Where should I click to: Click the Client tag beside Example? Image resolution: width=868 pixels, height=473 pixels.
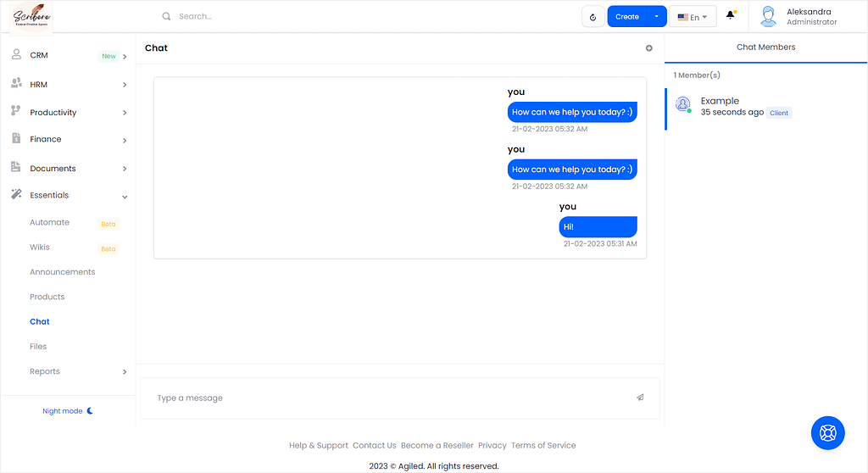click(778, 113)
